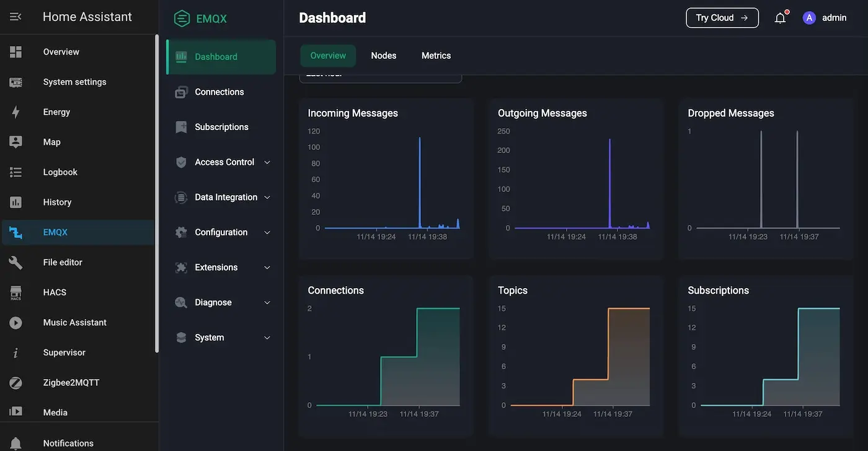Click the Dashboard page heading
868x451 pixels.
coord(332,18)
